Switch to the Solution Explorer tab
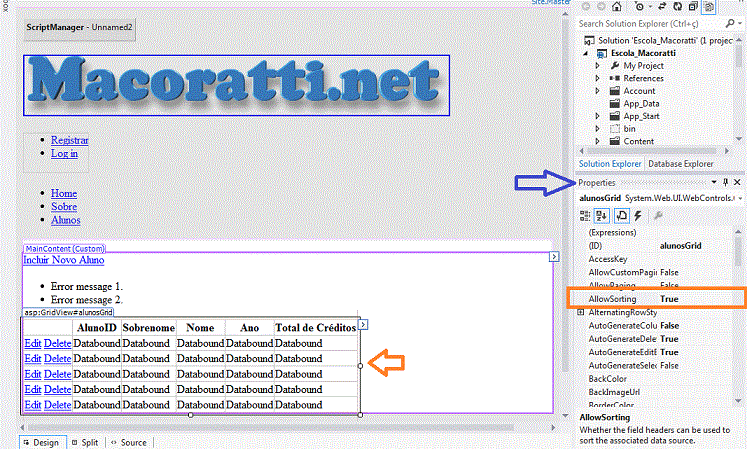 (610, 163)
